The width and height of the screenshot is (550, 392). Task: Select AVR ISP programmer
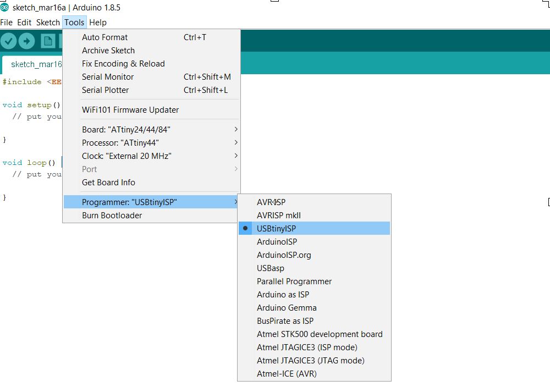tap(314, 202)
